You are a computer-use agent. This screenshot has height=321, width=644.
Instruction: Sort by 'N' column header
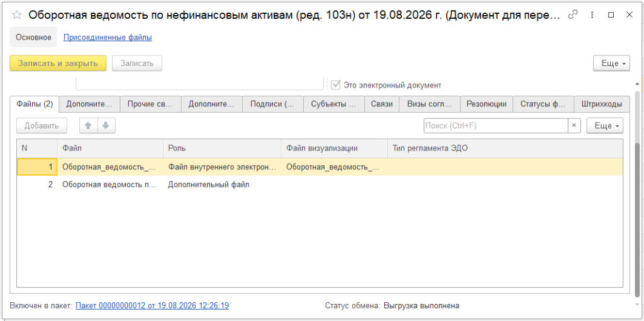tap(37, 149)
